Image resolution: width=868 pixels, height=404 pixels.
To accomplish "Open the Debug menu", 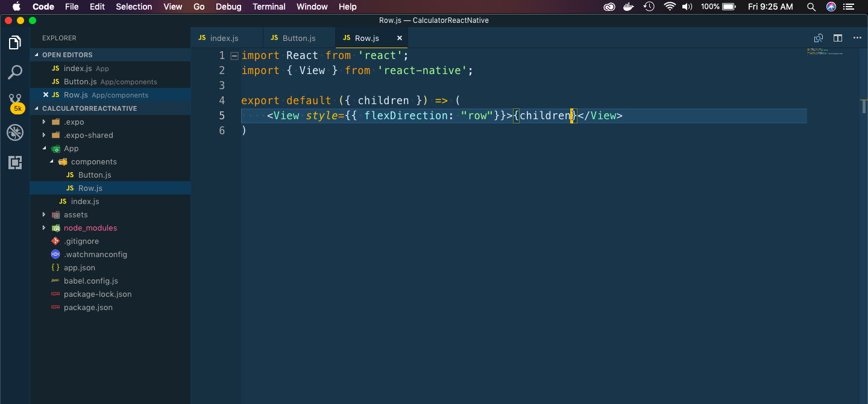I will tap(228, 7).
